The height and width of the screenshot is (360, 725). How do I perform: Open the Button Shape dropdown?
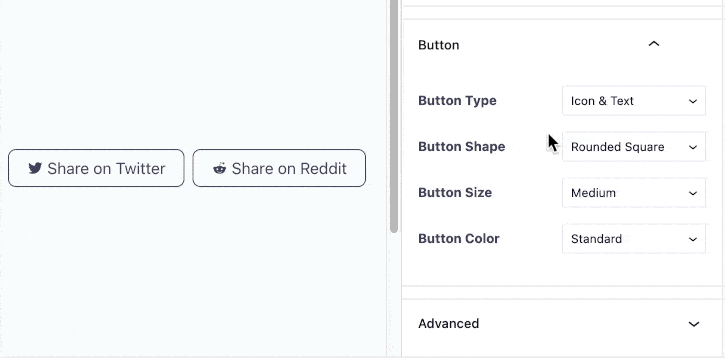coord(634,147)
